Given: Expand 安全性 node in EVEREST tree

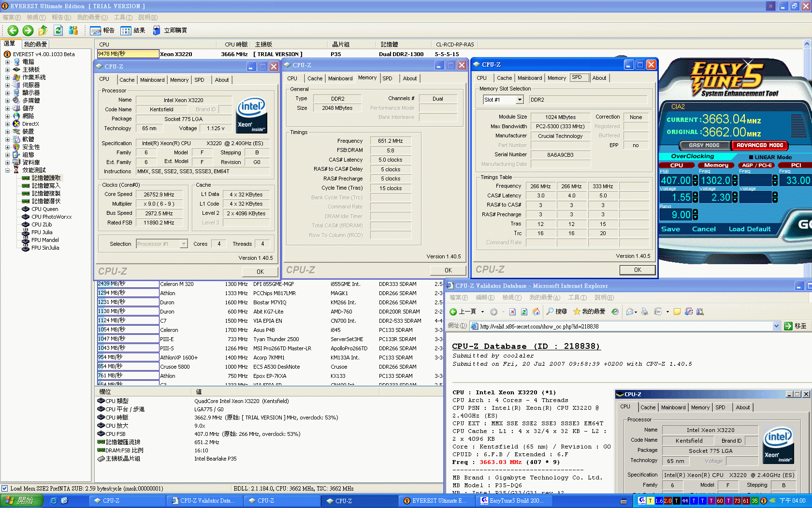Looking at the screenshot, I should click(7, 147).
